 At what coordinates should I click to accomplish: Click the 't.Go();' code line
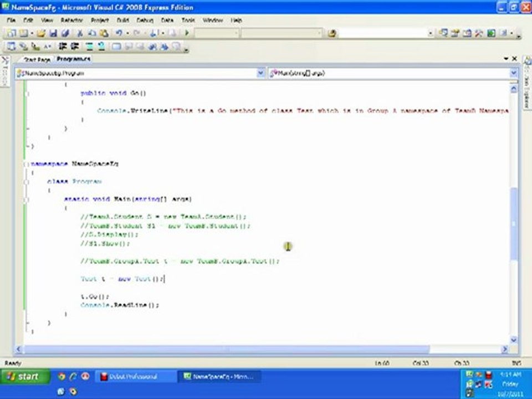coord(95,296)
